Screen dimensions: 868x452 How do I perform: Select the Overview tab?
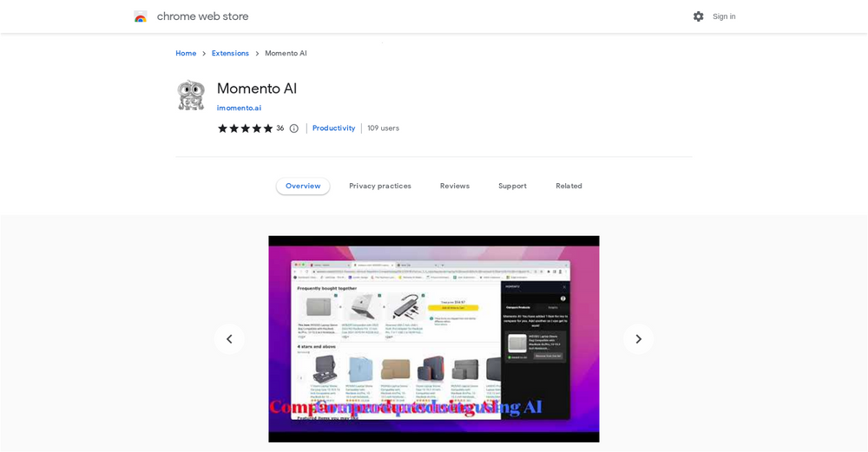303,186
